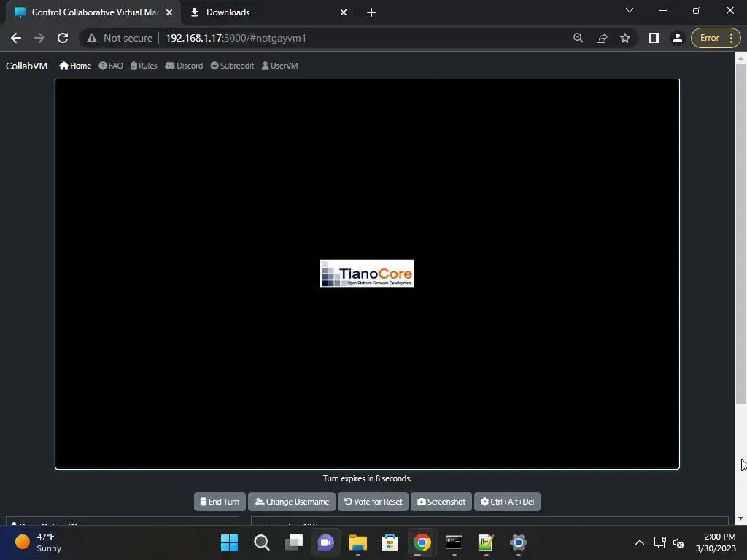Go to the Home nav link
747x560 pixels.
[x=75, y=66]
